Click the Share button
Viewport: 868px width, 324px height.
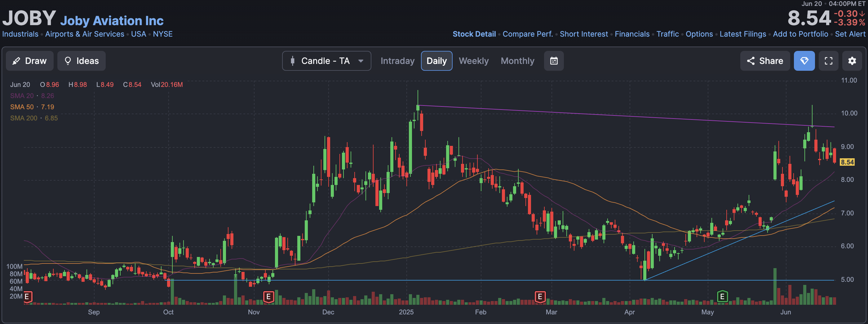pos(764,61)
